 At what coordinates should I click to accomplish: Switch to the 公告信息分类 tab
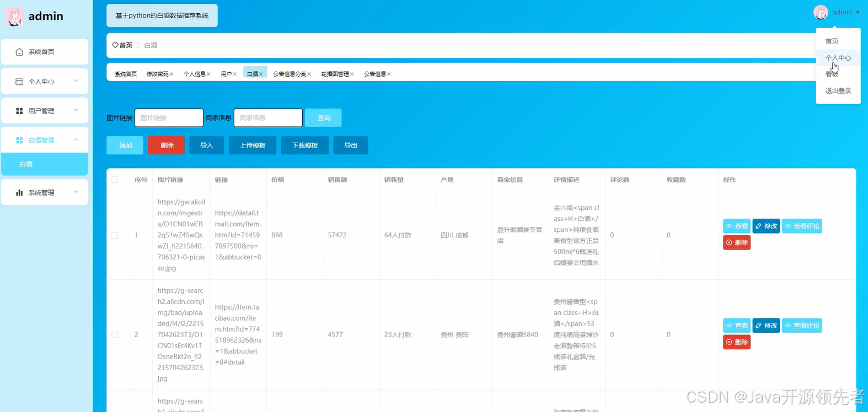click(290, 74)
